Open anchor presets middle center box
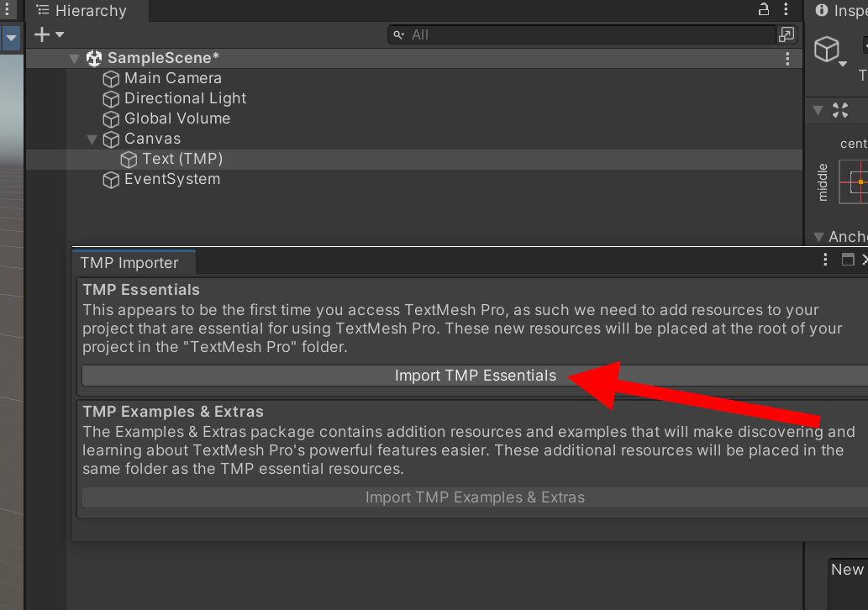The height and width of the screenshot is (610, 868). point(854,181)
